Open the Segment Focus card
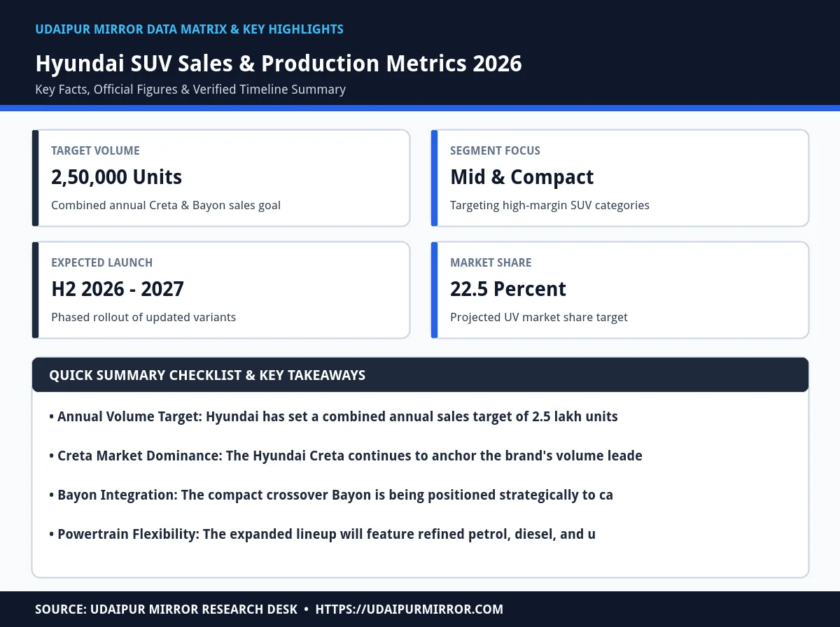The width and height of the screenshot is (840, 627). (619, 178)
